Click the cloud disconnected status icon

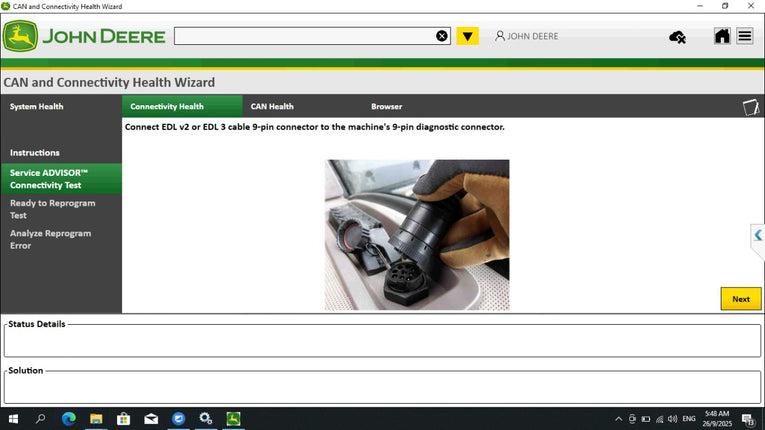(x=677, y=37)
